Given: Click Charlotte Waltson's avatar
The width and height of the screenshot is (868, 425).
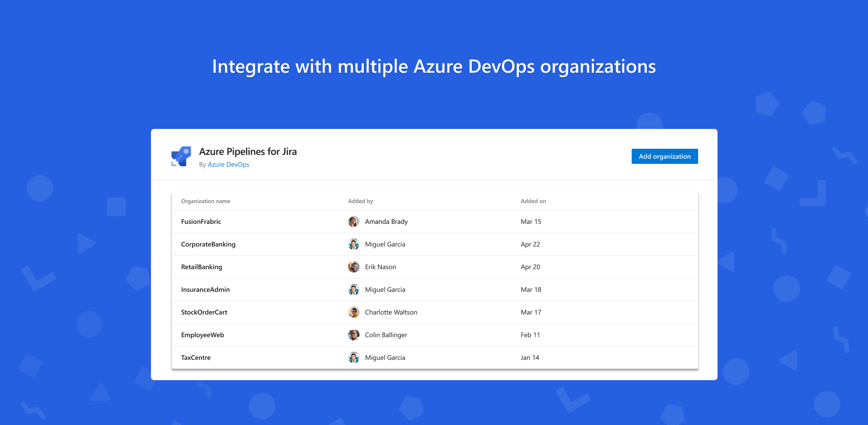Looking at the screenshot, I should [354, 312].
